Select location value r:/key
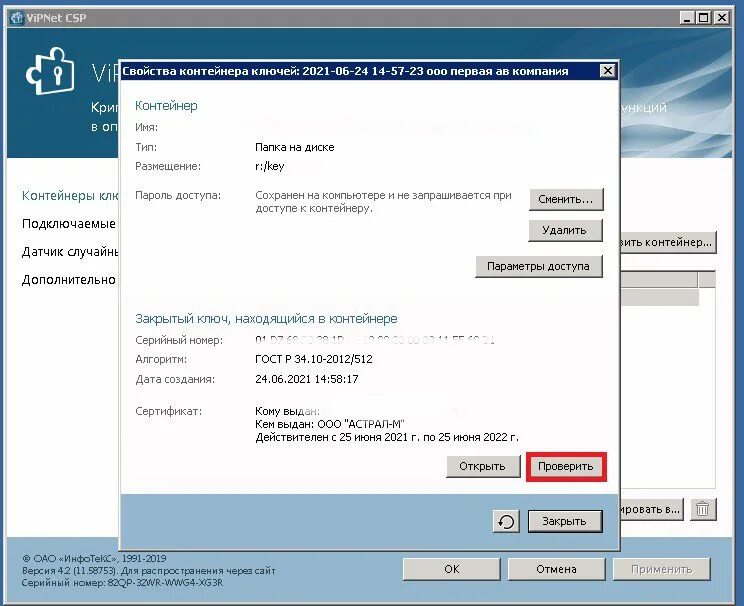This screenshot has width=744, height=606. (270, 166)
